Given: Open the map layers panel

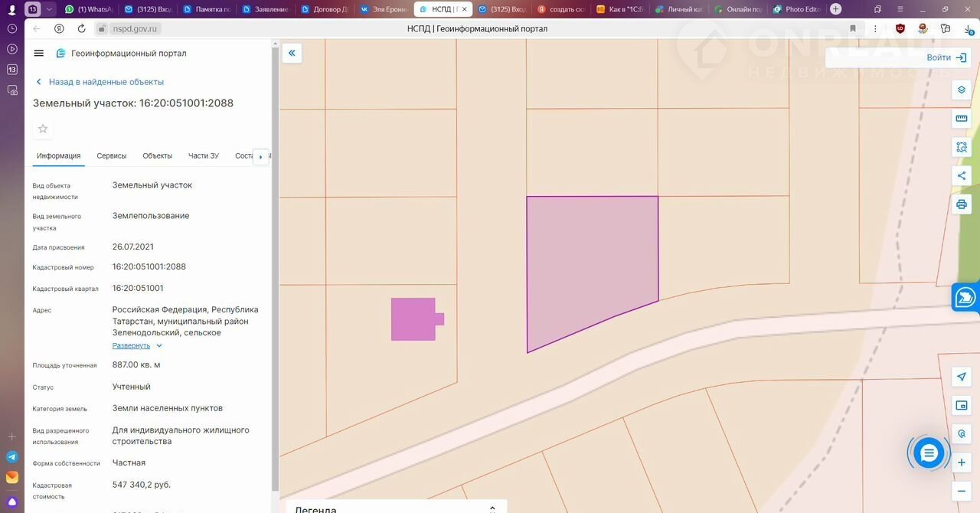Looking at the screenshot, I should pyautogui.click(x=962, y=90).
